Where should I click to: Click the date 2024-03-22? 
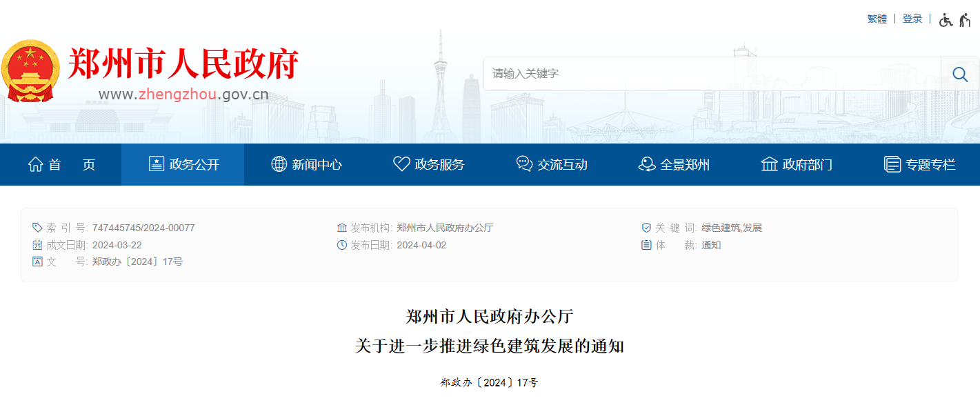[117, 245]
